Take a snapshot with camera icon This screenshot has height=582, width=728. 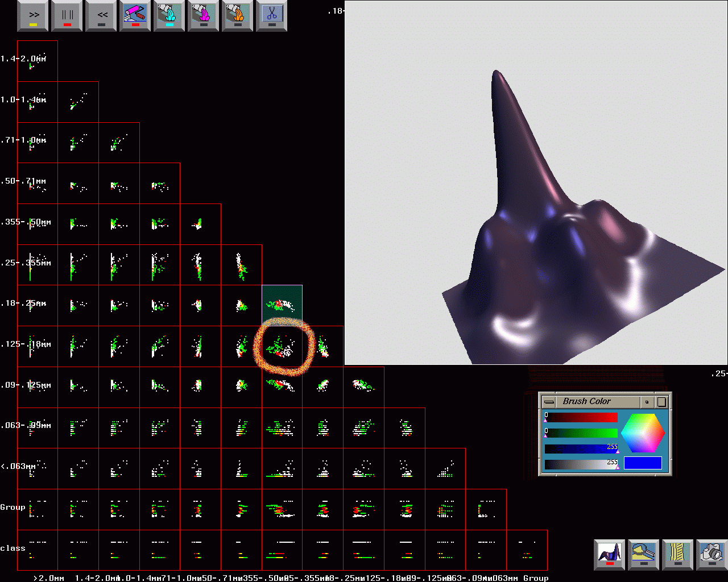pos(712,555)
